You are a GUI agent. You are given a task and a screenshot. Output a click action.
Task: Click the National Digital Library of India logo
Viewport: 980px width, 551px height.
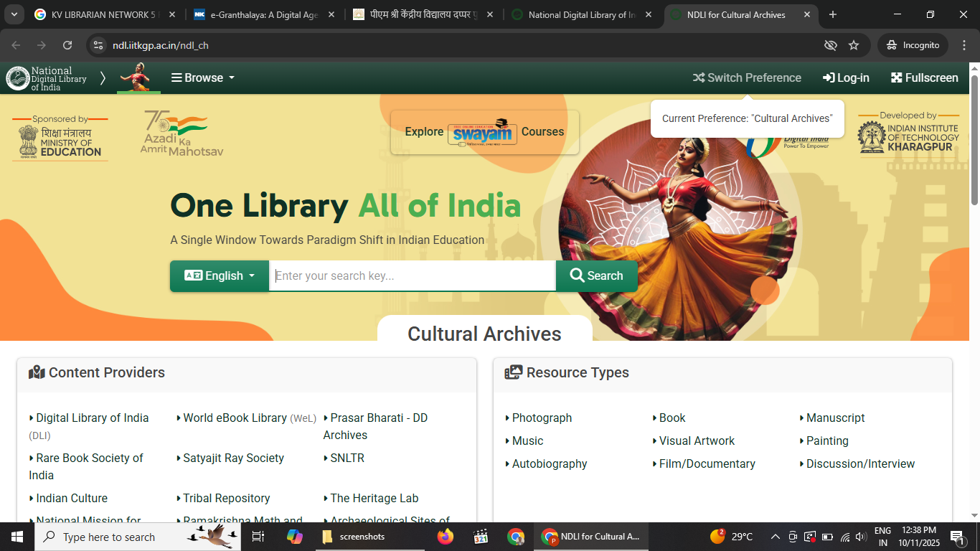pyautogui.click(x=47, y=78)
